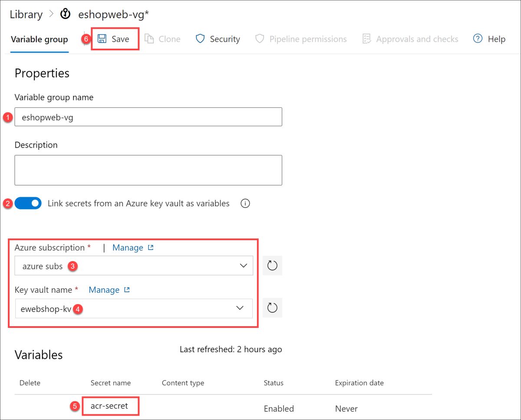The height and width of the screenshot is (420, 521).
Task: Open Pipeline permissions
Action: [x=300, y=39]
